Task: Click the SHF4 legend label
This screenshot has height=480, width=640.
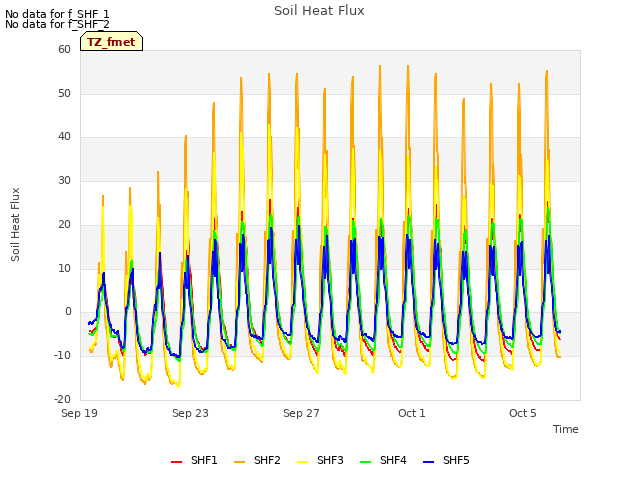Action: (x=393, y=460)
